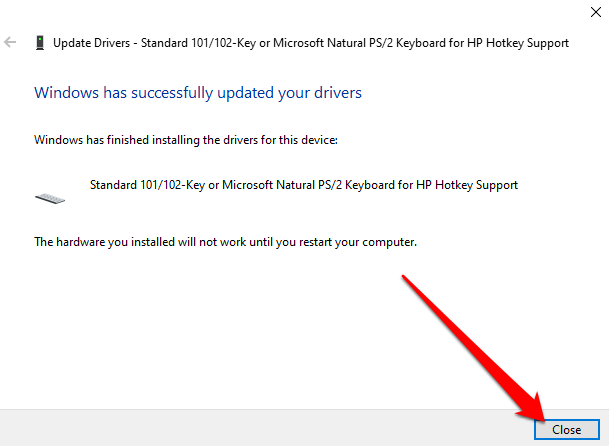Click the successfully updated drivers heading
This screenshot has width=609, height=446.
click(198, 93)
